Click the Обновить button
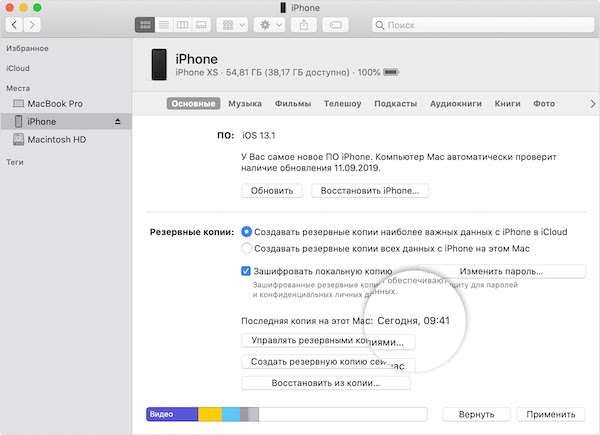 (x=272, y=191)
